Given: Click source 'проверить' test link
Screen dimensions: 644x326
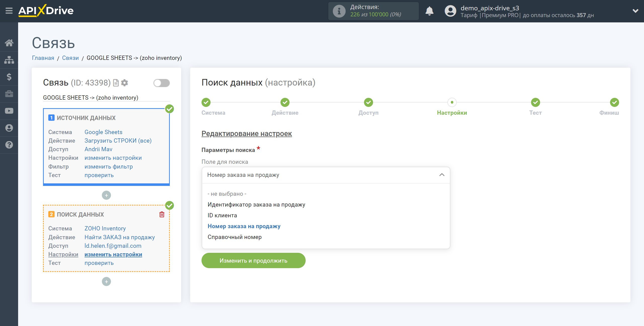Looking at the screenshot, I should click(x=99, y=175).
